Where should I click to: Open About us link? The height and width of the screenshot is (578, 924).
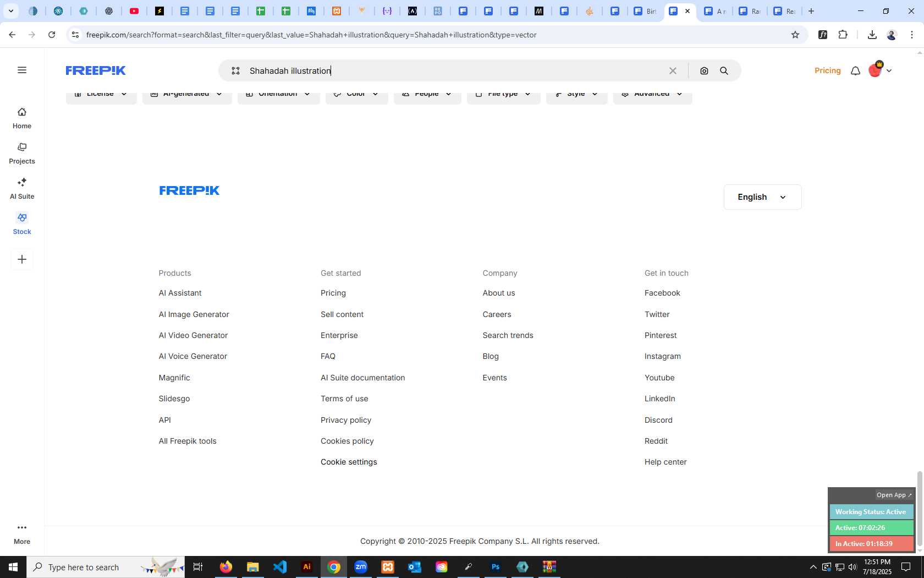[x=499, y=293]
